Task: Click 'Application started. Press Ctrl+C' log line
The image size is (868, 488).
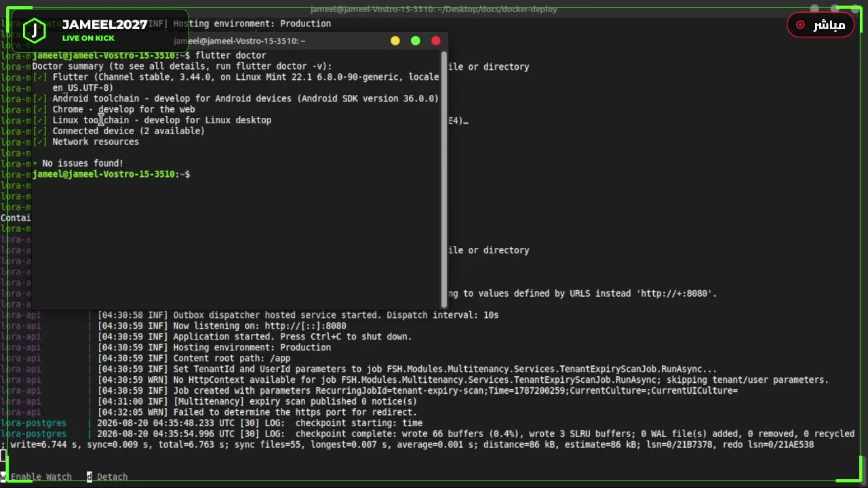Action: pyautogui.click(x=254, y=337)
